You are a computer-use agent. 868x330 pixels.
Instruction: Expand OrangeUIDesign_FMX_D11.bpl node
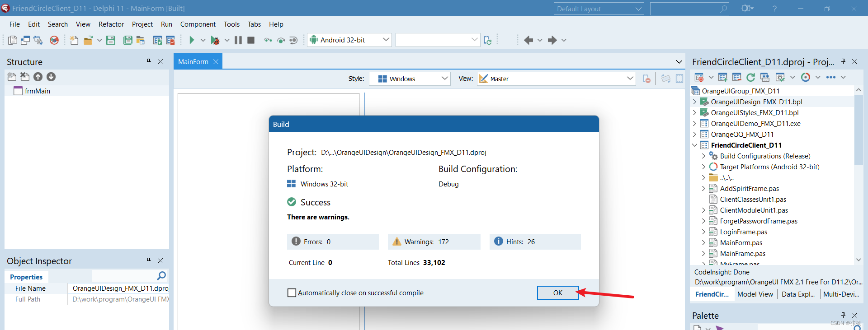(695, 102)
